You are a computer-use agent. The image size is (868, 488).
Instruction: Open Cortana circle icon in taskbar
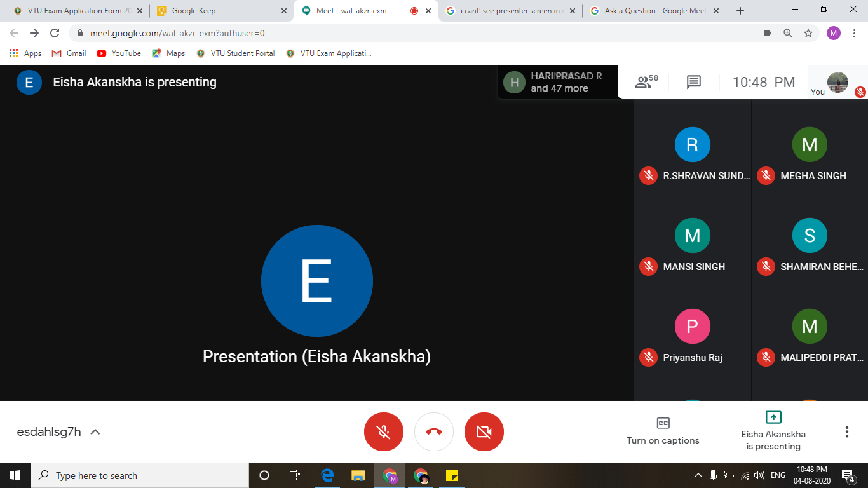(264, 475)
